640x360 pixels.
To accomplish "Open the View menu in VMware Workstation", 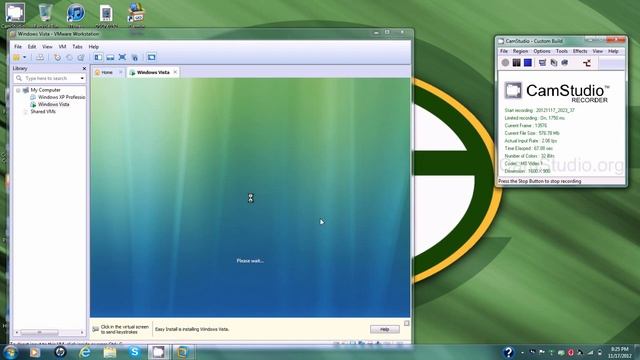I will click(x=47, y=47).
